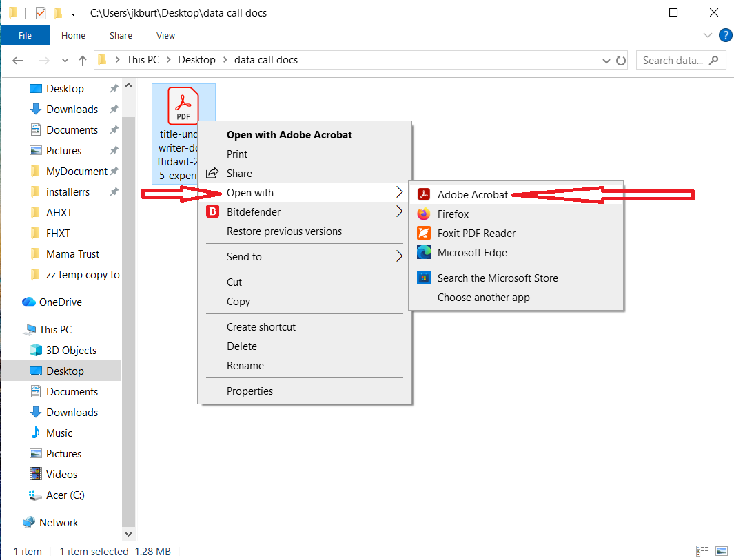Switch to Large icons view in status bar

click(x=722, y=551)
